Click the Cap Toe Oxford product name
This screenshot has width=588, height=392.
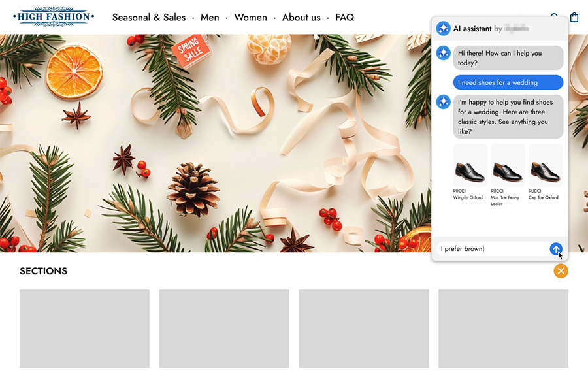pos(545,197)
